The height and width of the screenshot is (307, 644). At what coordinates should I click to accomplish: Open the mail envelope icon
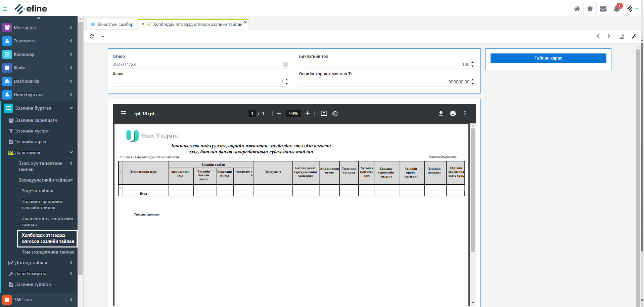603,9
